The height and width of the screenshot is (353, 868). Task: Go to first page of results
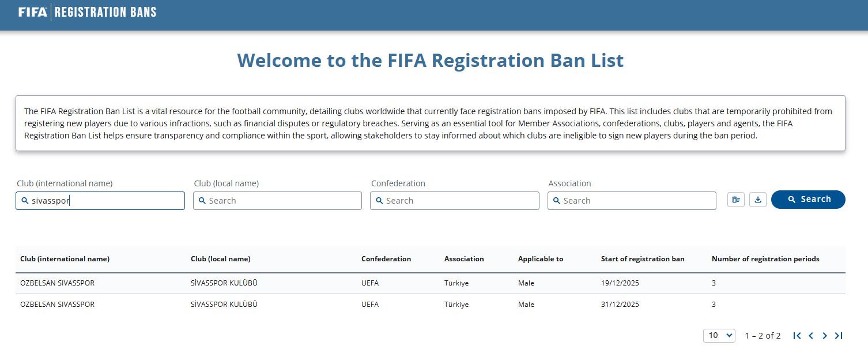(797, 336)
